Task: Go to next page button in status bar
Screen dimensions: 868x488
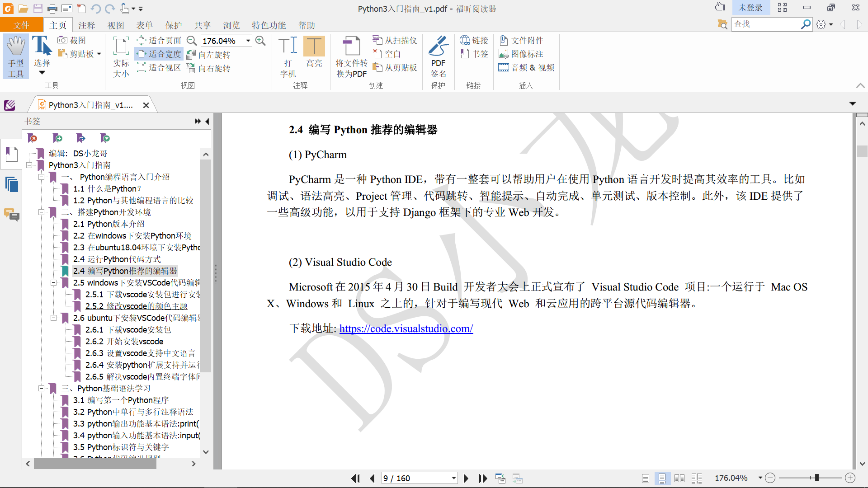Action: point(466,478)
